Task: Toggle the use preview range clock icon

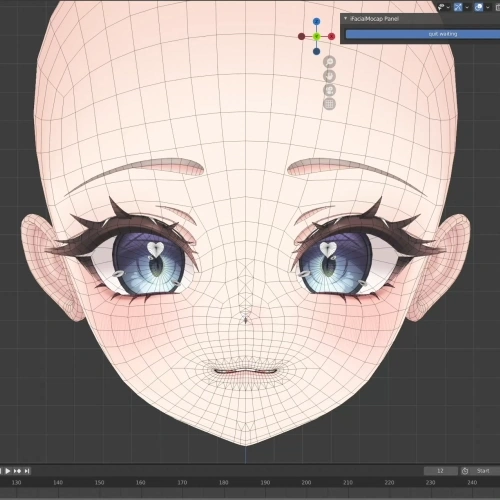Action: click(465, 471)
